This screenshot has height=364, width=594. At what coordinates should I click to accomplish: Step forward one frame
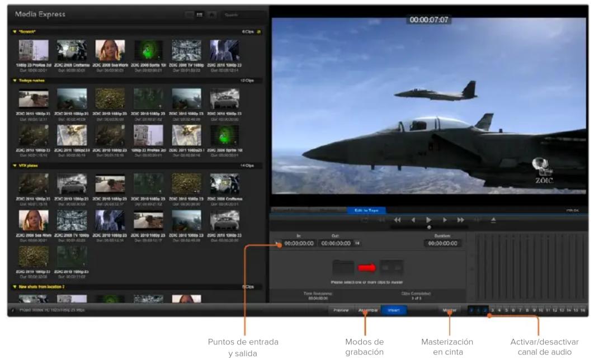445,220
